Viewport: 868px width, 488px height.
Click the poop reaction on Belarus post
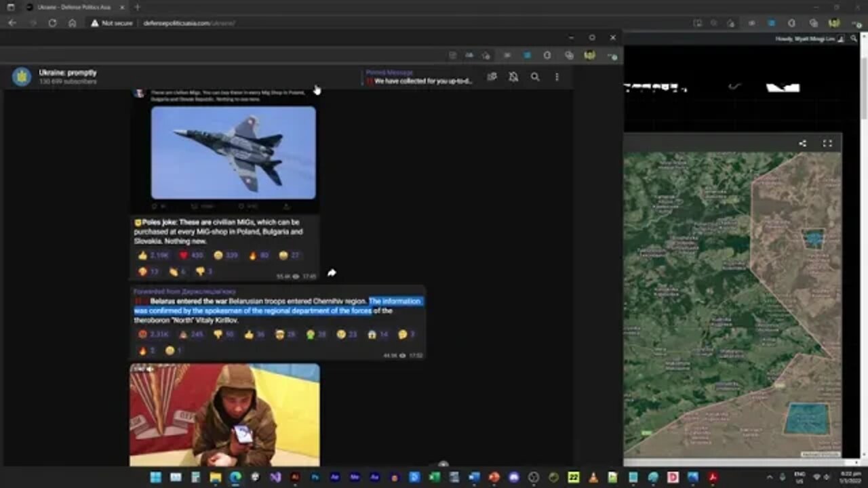click(x=191, y=334)
